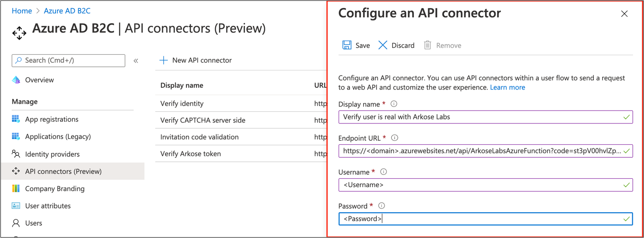
Task: Click the Applications (Legacy) icon
Action: click(16, 136)
